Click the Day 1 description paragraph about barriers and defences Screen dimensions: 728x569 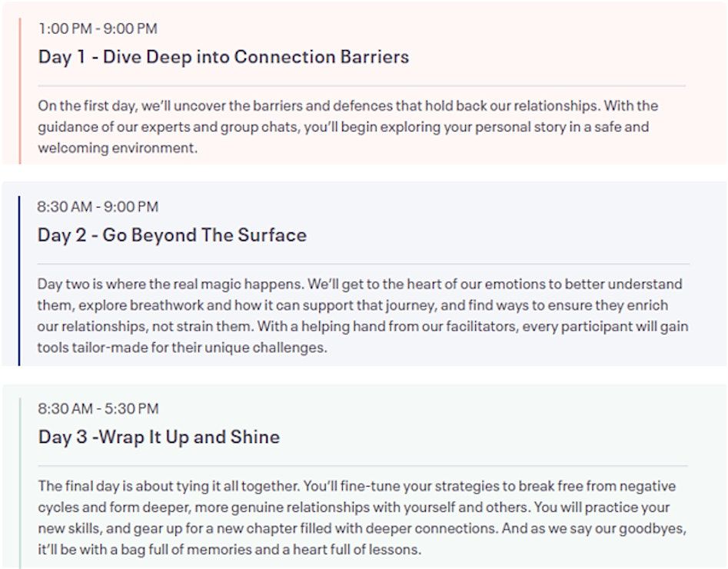(x=347, y=127)
